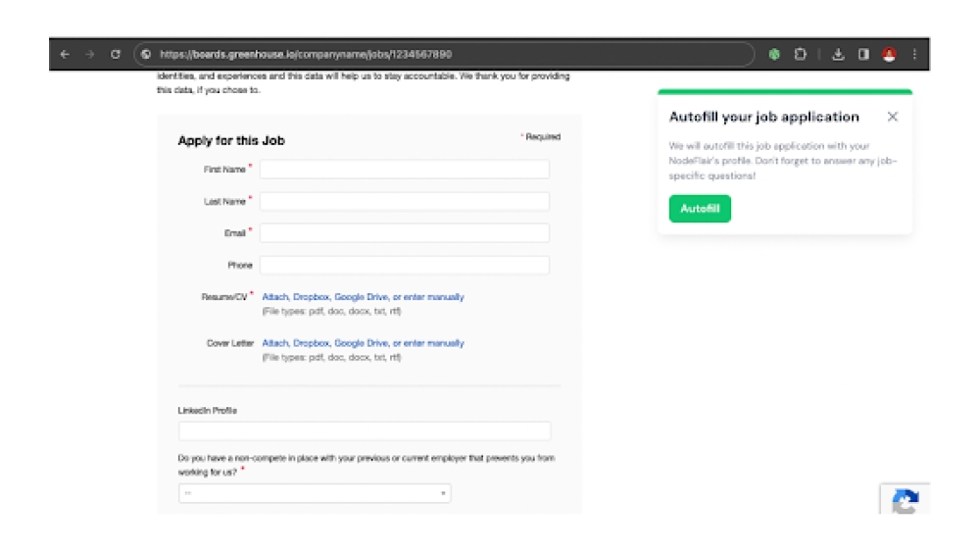Choose Google Drive for Resume/CV
980x552 pixels.
pyautogui.click(x=362, y=297)
